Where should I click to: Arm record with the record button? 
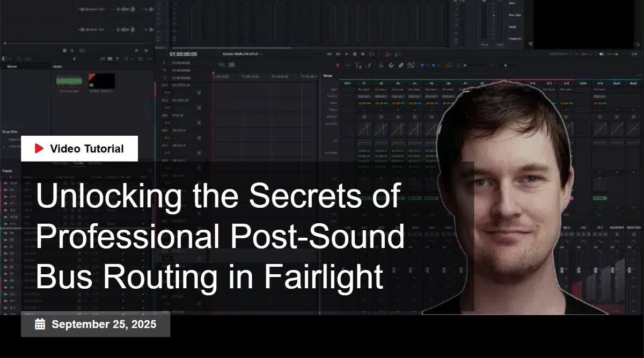click(363, 54)
